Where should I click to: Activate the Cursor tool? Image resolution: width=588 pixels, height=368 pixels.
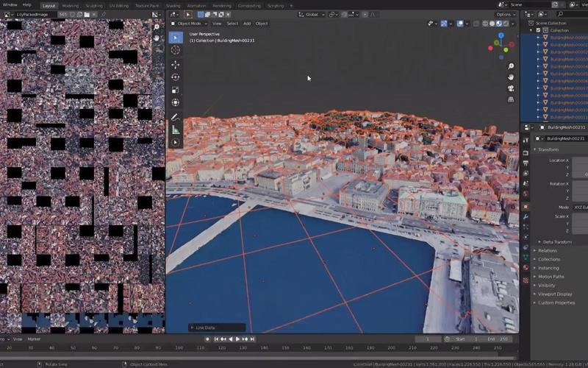pos(175,50)
